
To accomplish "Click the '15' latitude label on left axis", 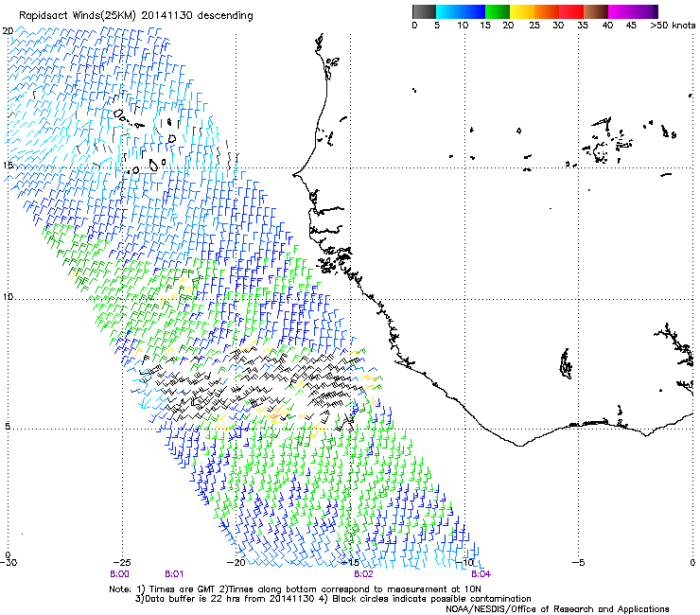I will (x=8, y=166).
